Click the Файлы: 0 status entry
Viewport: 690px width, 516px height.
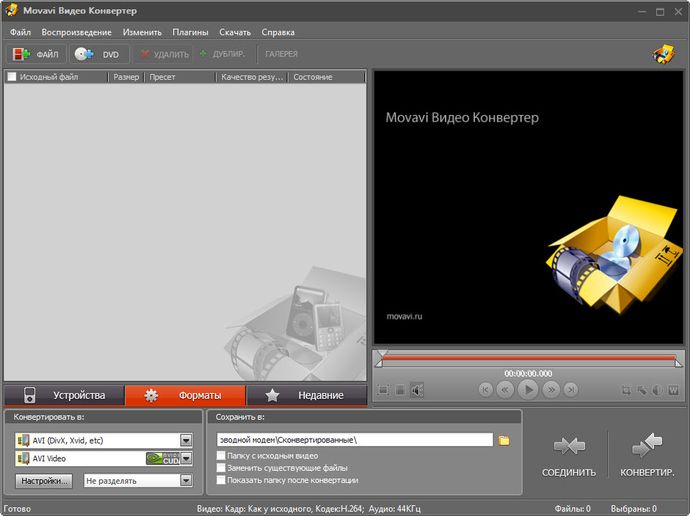click(x=573, y=509)
